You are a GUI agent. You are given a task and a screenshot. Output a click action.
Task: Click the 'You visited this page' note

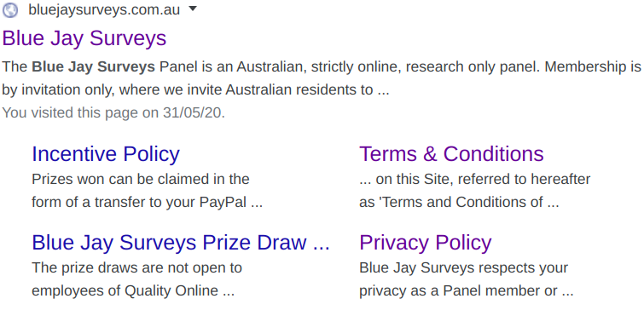click(x=113, y=112)
